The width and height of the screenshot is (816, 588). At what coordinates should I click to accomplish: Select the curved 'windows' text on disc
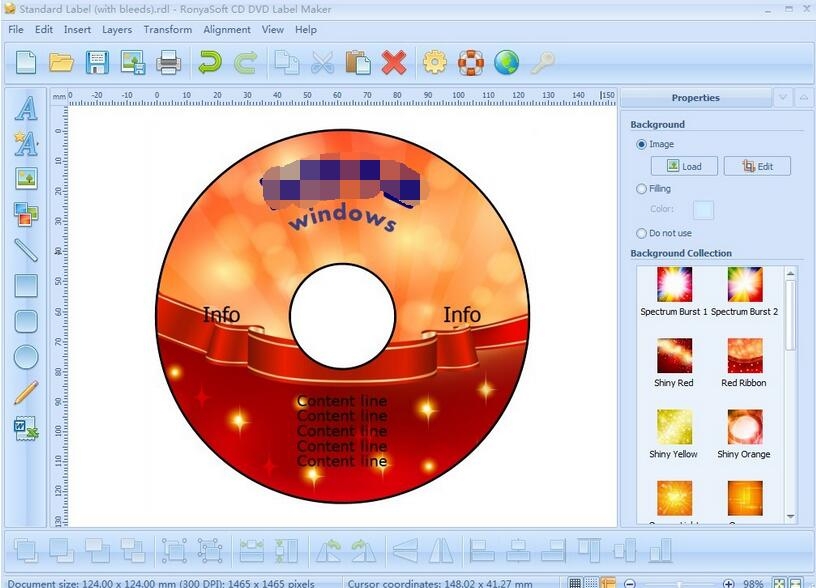[x=343, y=218]
